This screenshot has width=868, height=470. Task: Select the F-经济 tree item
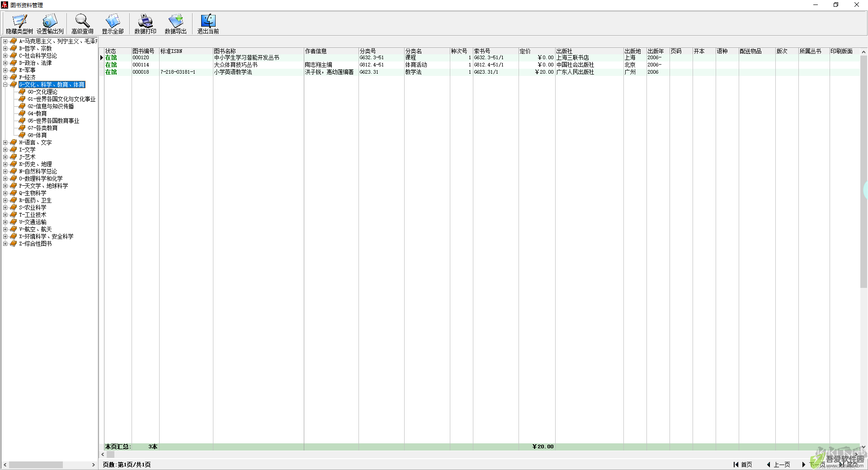click(x=27, y=77)
